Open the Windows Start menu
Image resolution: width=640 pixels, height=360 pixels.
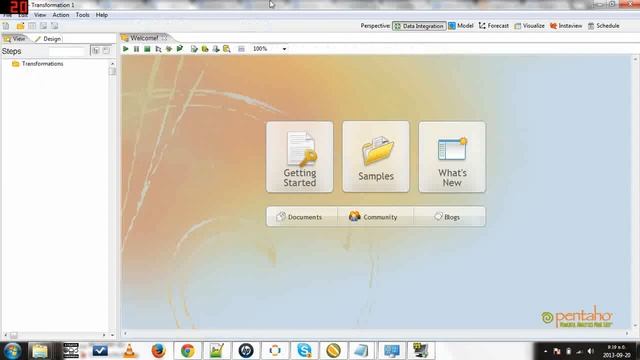[x=12, y=351]
